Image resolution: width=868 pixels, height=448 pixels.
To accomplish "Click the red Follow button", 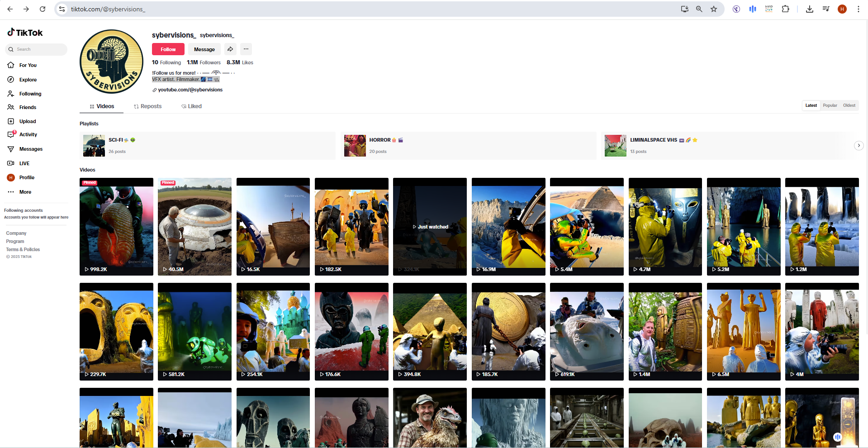I will [168, 49].
